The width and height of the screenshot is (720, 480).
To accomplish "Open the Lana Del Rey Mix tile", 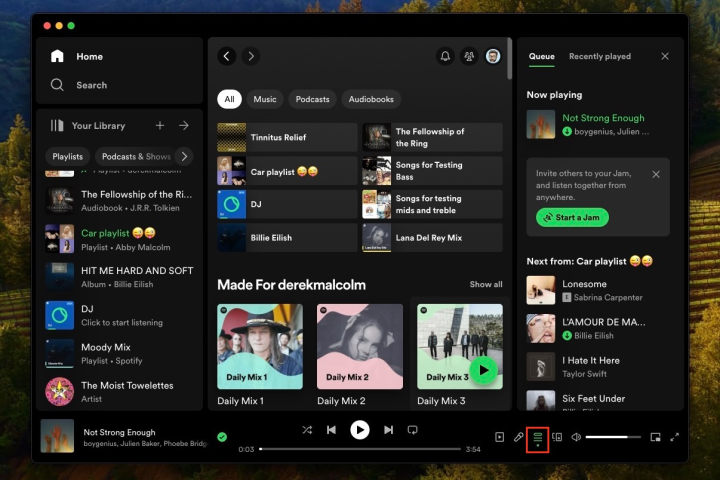I will [432, 238].
